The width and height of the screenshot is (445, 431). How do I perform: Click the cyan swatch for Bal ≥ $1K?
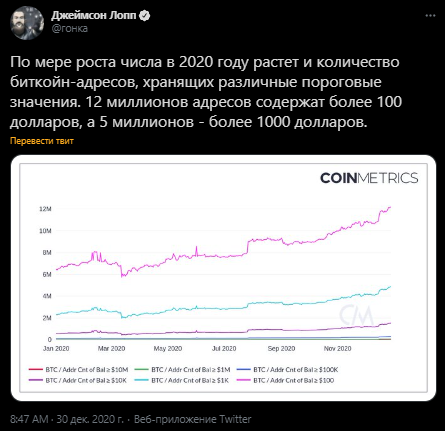click(141, 380)
